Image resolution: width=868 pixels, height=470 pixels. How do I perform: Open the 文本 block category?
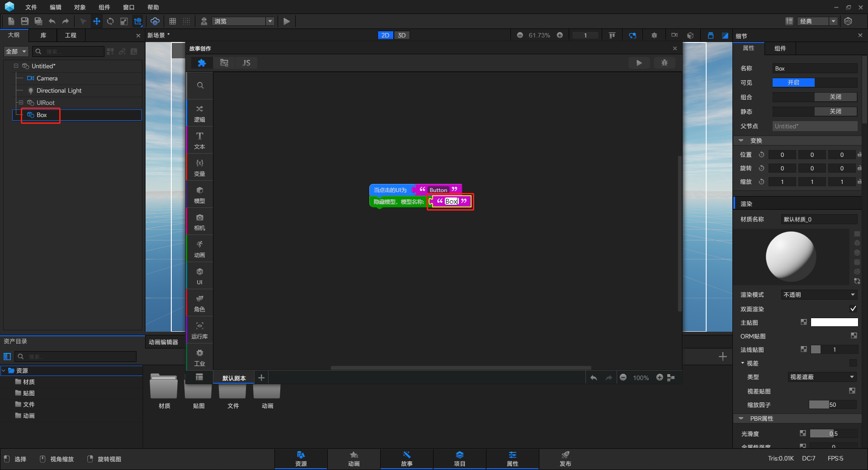(199, 141)
